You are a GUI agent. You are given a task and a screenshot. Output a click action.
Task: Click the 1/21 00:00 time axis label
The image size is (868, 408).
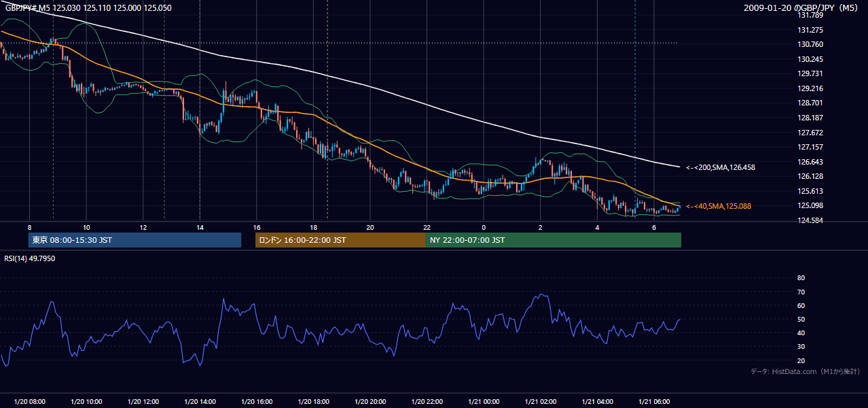pyautogui.click(x=484, y=402)
